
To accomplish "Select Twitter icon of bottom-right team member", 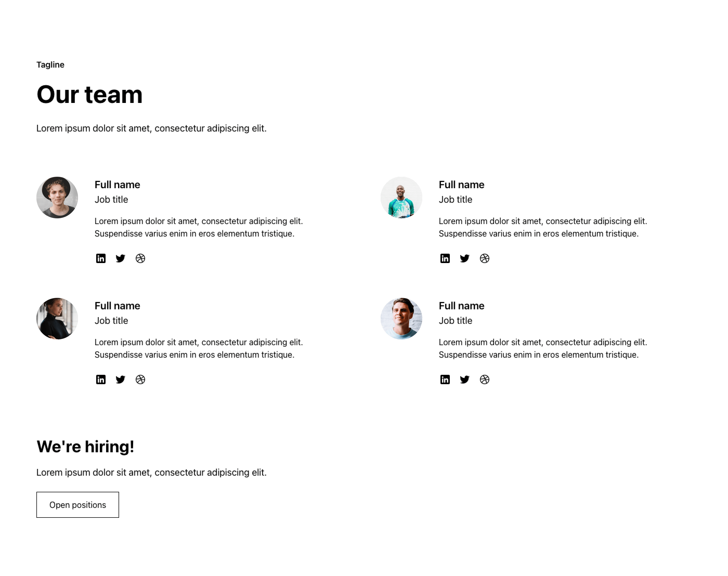I will [x=465, y=379].
